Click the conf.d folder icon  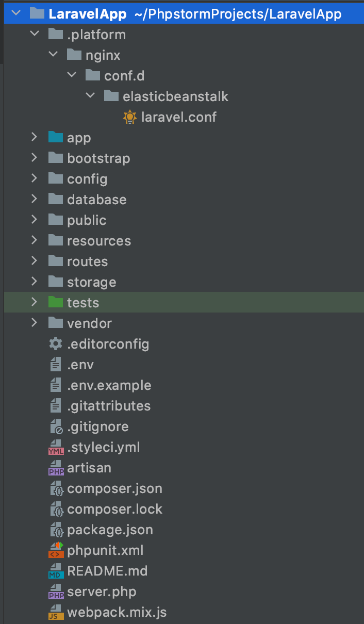(92, 75)
